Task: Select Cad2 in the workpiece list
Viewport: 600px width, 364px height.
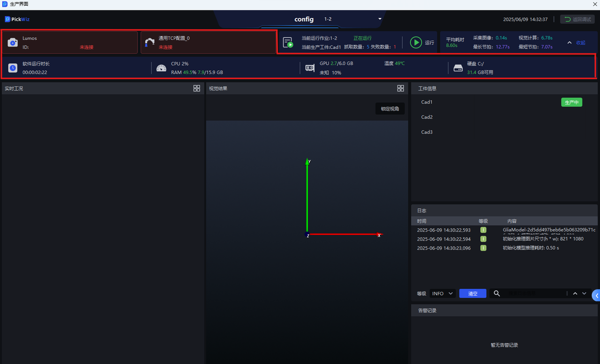Action: (427, 117)
